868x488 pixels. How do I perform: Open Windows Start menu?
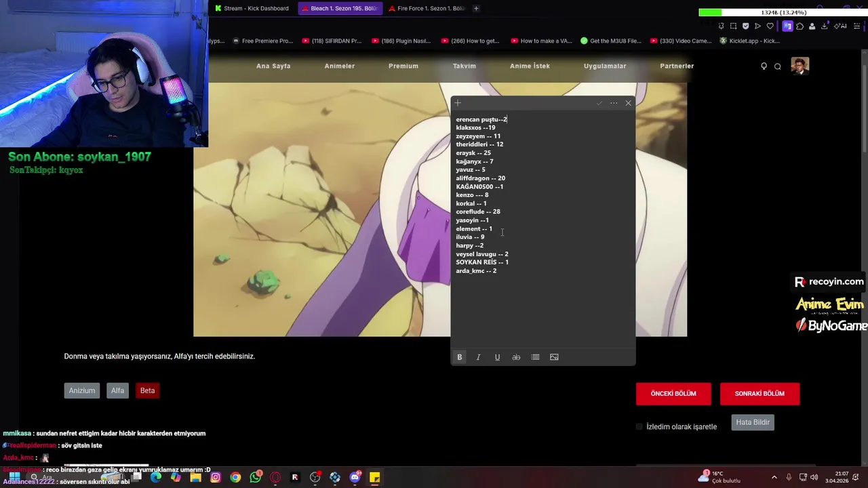click(14, 477)
